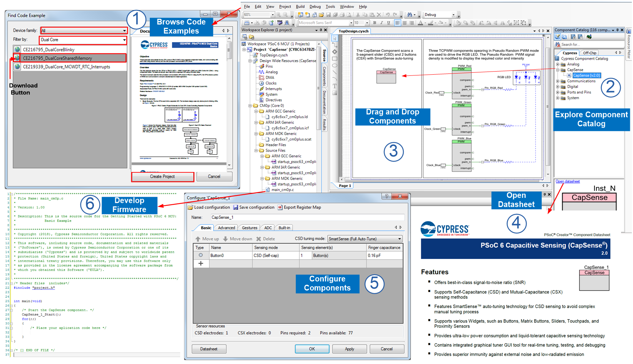Select the text T tool in the schematic toolbox

click(x=335, y=86)
